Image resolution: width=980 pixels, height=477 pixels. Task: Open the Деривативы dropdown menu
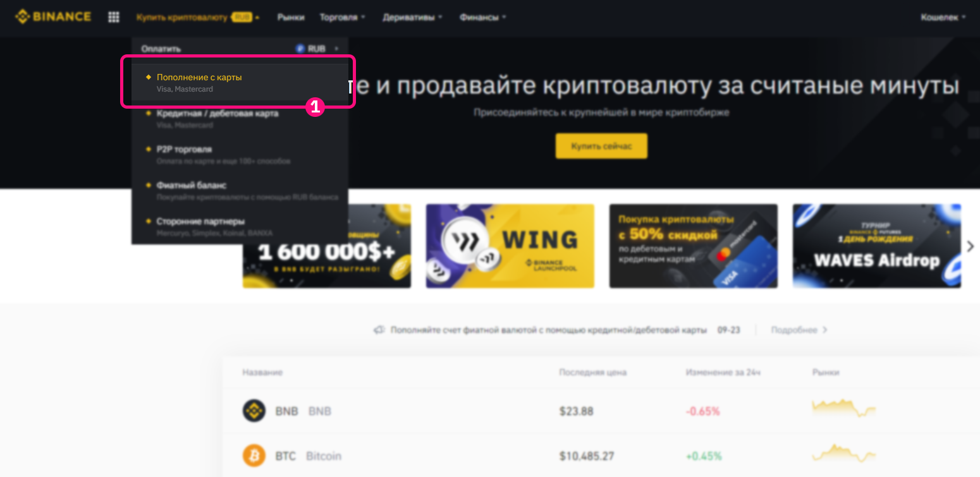click(x=412, y=18)
